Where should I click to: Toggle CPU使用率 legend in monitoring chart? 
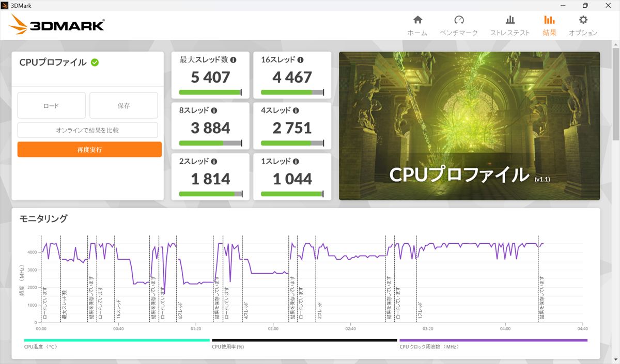[x=304, y=343]
